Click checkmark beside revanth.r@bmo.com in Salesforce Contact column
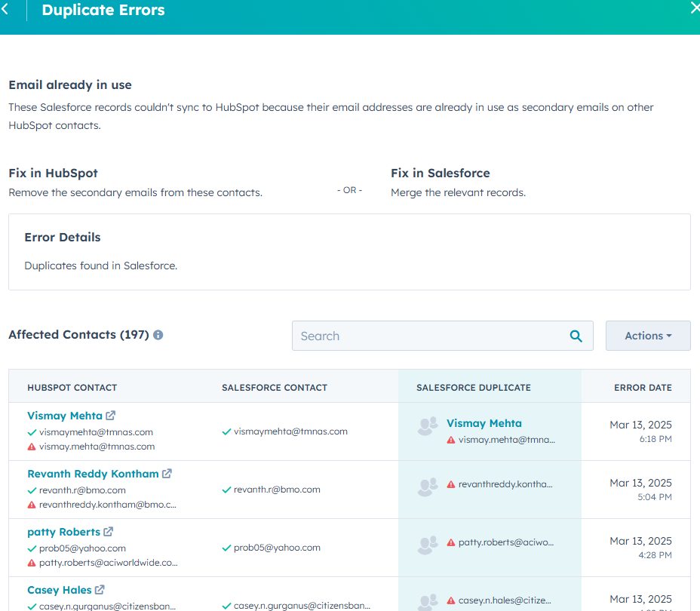The height and width of the screenshot is (611, 700). 226,490
